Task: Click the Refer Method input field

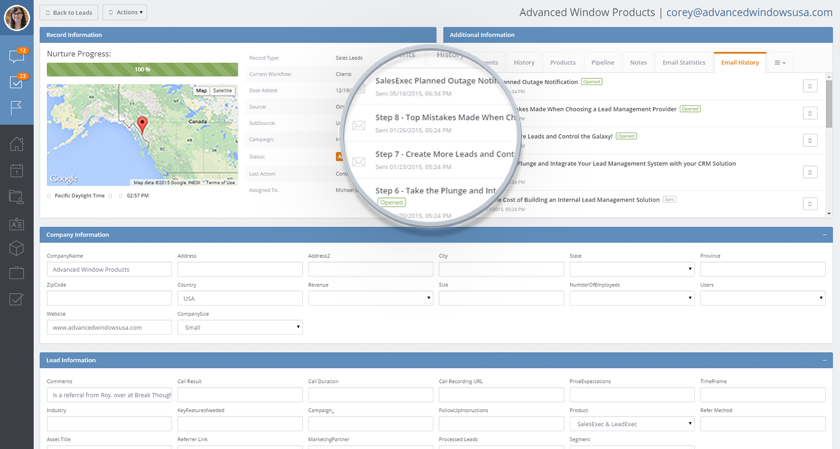Action: (763, 423)
